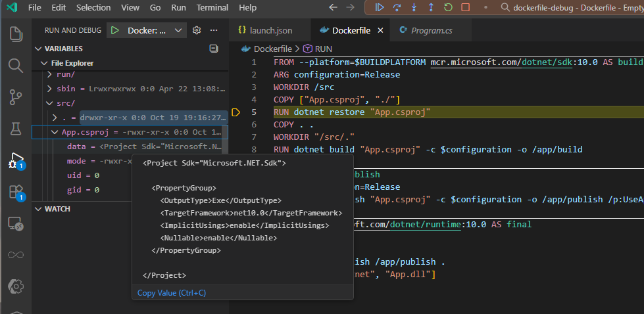The height and width of the screenshot is (314, 644).
Task: Collapse the App.csproj variable node
Action: [x=55, y=132]
